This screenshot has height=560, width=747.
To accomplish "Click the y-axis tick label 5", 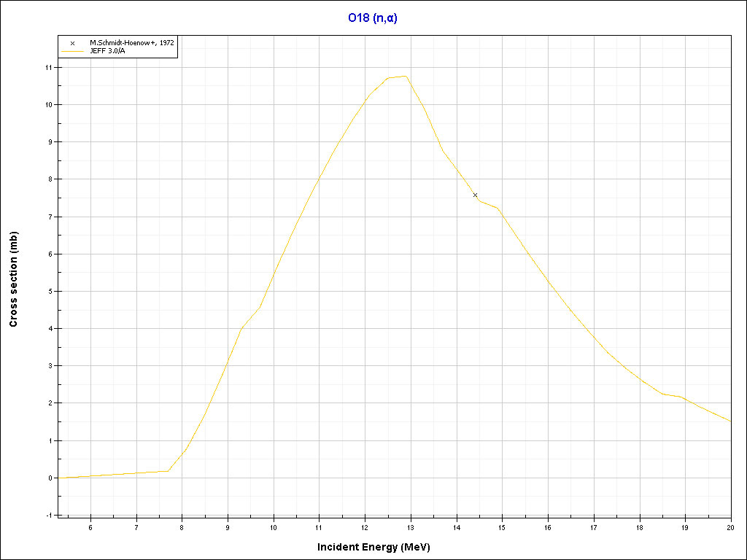I will pyautogui.click(x=50, y=291).
